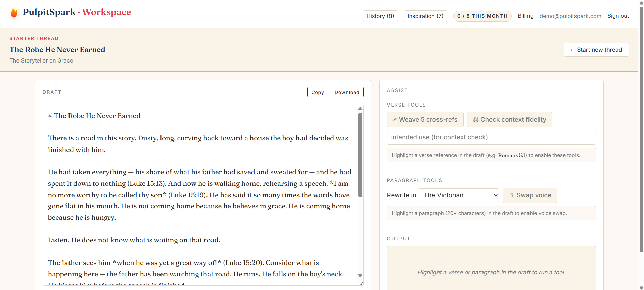Click the Swap voice button
Image resolution: width=644 pixels, height=290 pixels.
(x=530, y=195)
